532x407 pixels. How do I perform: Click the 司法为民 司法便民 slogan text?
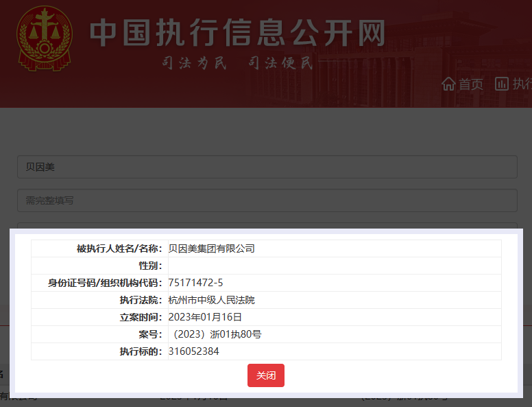(237, 63)
